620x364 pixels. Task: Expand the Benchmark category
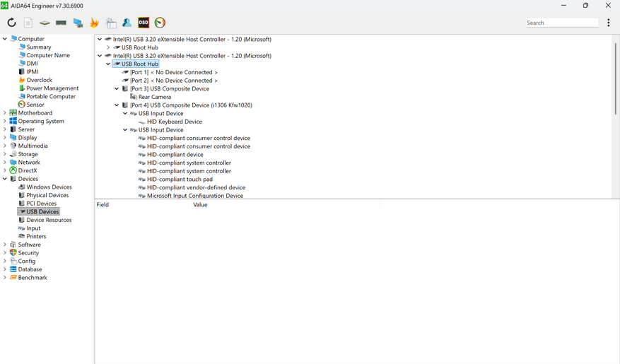coord(5,278)
